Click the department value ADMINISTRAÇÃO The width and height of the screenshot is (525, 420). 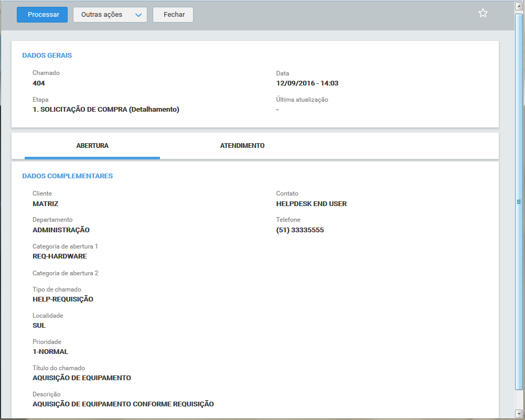point(61,230)
